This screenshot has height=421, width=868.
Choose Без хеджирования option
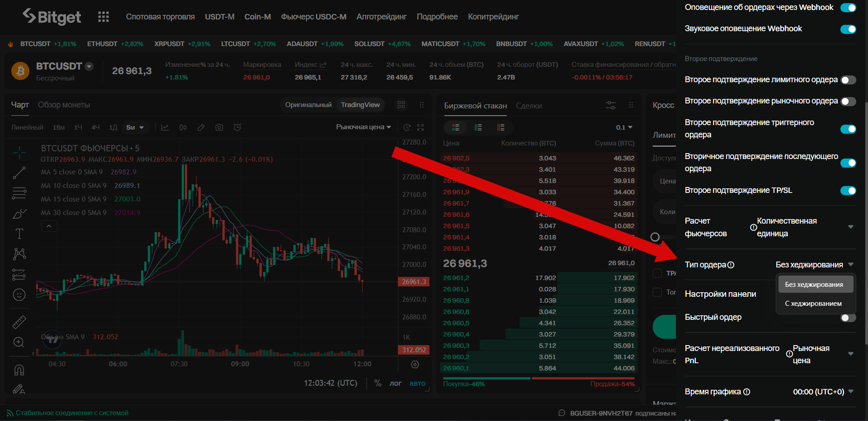click(816, 284)
